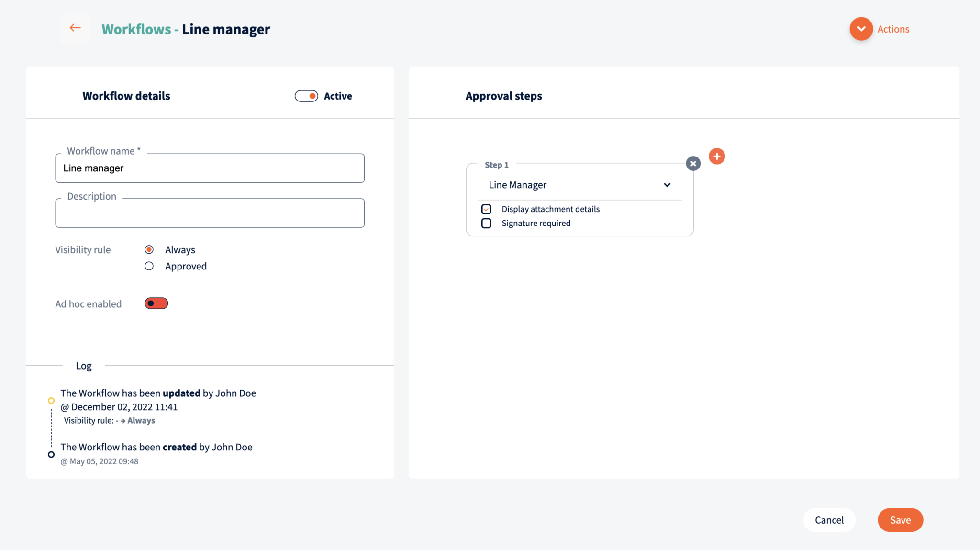Click the Workflows breadcrumb heading
Screen dimensions: 980x550
pyautogui.click(x=137, y=29)
